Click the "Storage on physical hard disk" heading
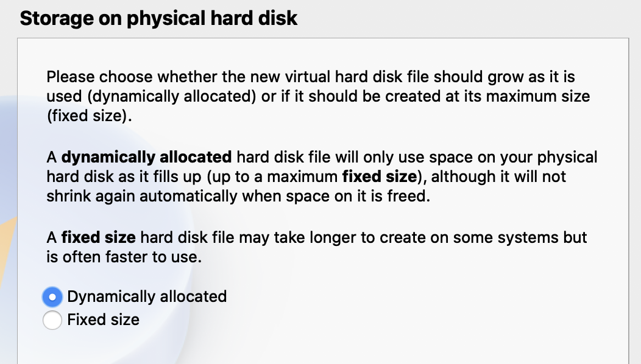 (x=158, y=18)
